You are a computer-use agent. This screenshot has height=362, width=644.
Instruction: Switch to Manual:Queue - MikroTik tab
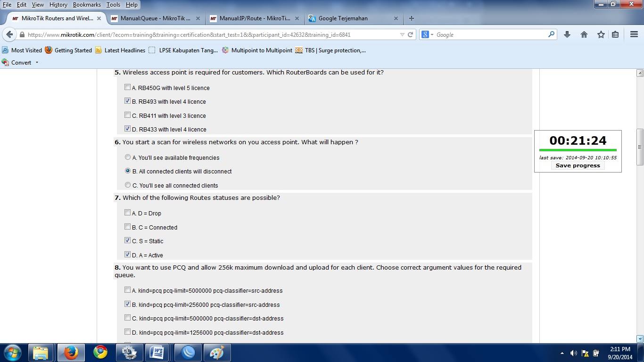point(156,18)
